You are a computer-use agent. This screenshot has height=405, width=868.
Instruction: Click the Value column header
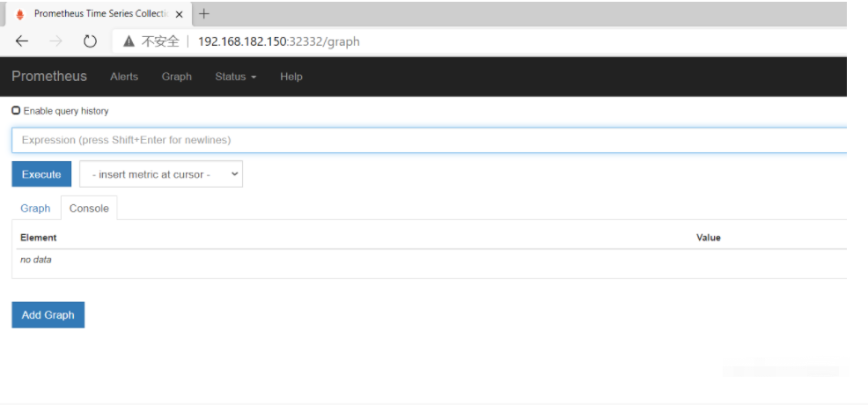[x=709, y=238]
